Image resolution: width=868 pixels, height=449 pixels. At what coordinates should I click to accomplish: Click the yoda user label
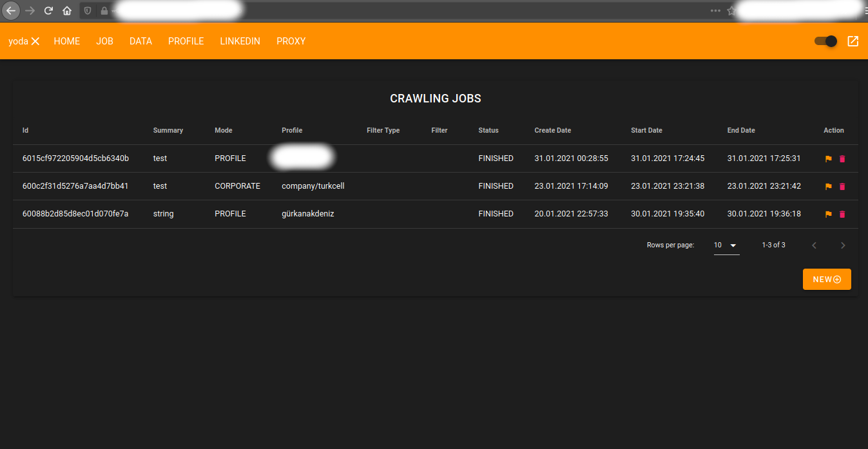[18, 41]
